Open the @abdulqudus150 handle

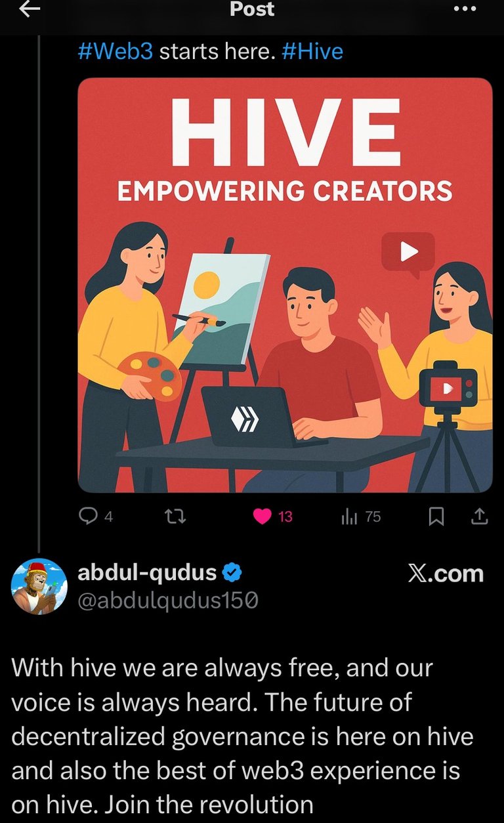(168, 601)
